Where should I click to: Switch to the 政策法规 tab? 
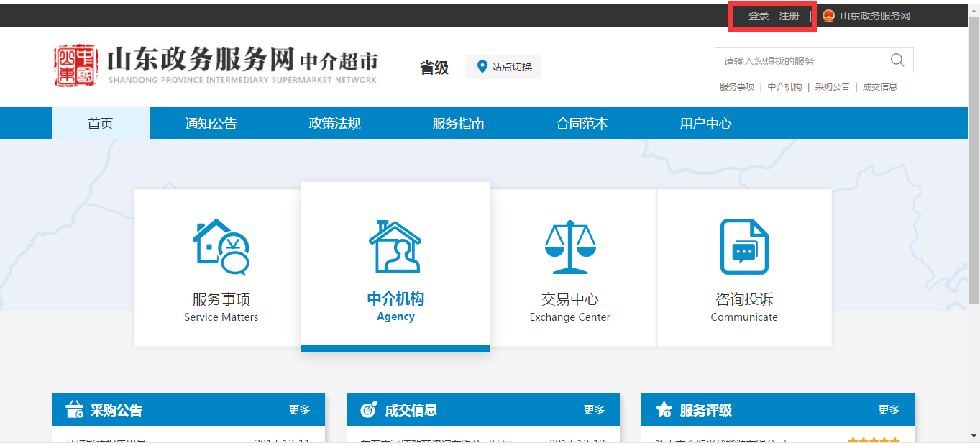(334, 124)
